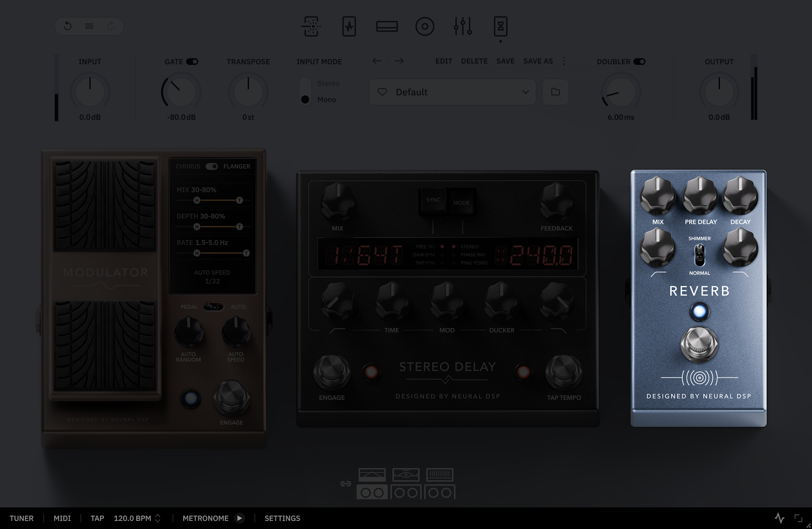
Task: Click the MODE button on the Stereo Delay
Action: click(462, 203)
